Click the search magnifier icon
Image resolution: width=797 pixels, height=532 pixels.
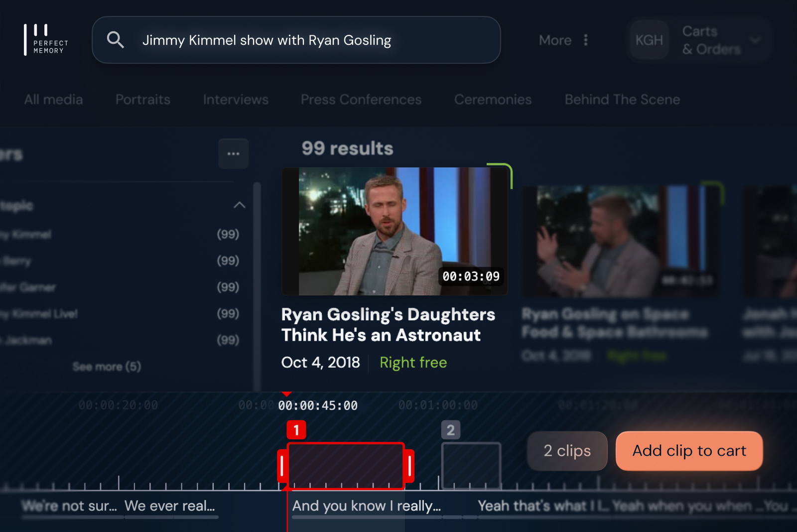coord(116,40)
